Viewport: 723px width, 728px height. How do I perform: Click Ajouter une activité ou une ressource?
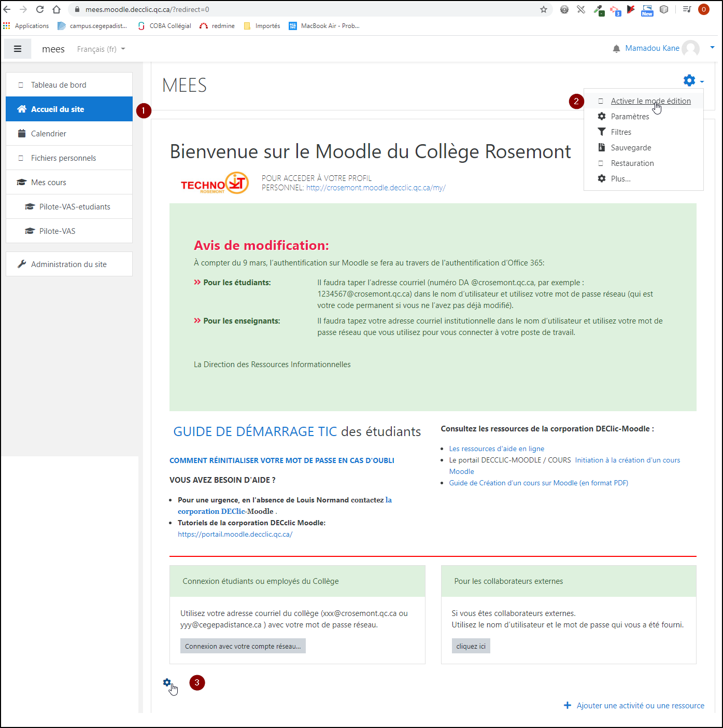[x=640, y=706]
